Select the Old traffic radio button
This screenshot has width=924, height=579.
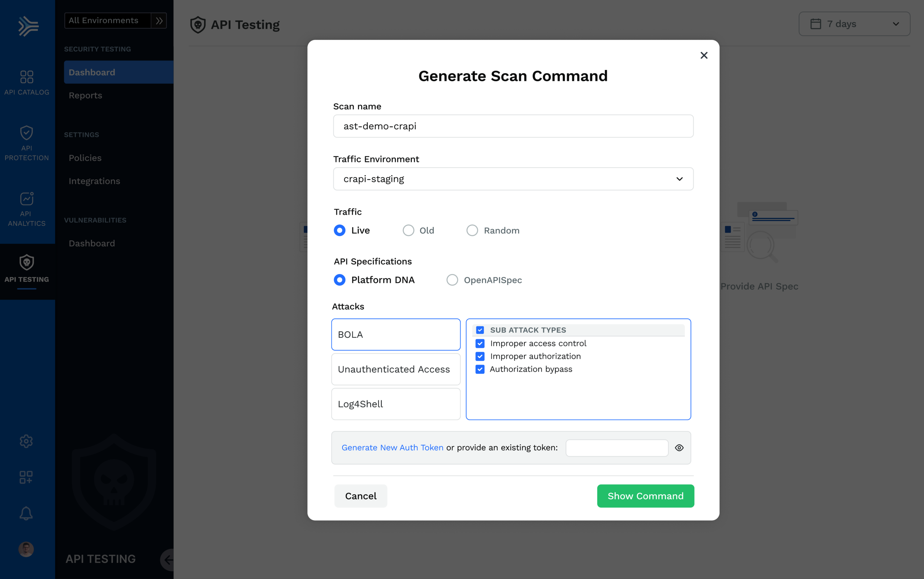[408, 231]
